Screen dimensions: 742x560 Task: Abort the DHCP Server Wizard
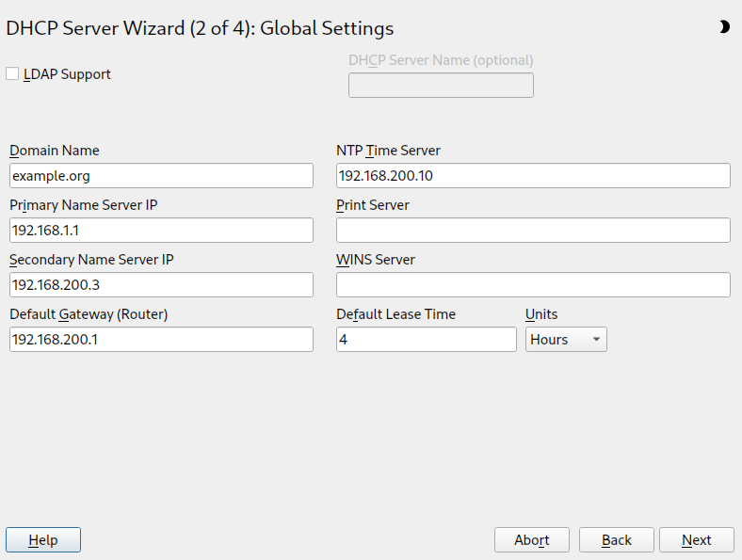point(532,539)
